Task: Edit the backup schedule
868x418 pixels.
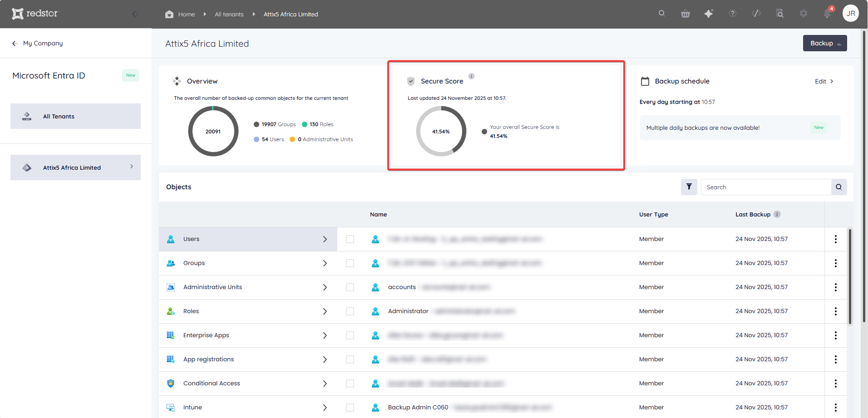Action: tap(824, 81)
